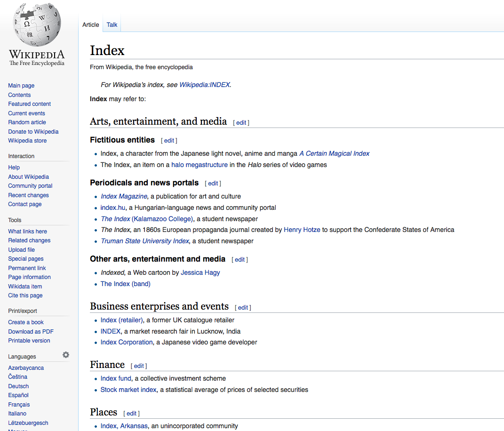
Task: Edit the Finance section
Action: [139, 366]
